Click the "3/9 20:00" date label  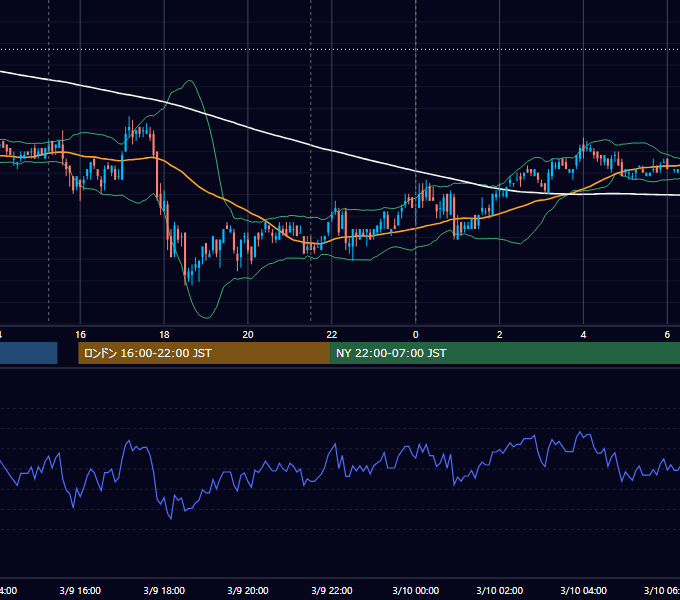tap(248, 590)
